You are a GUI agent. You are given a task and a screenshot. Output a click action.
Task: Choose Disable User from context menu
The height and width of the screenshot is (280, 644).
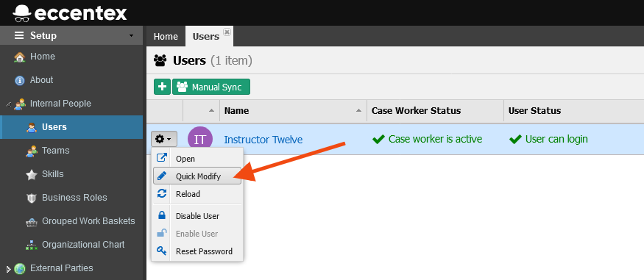[197, 216]
